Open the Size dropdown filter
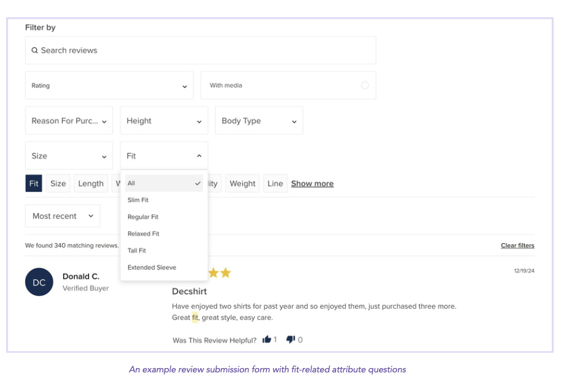The width and height of the screenshot is (569, 392). tap(69, 156)
